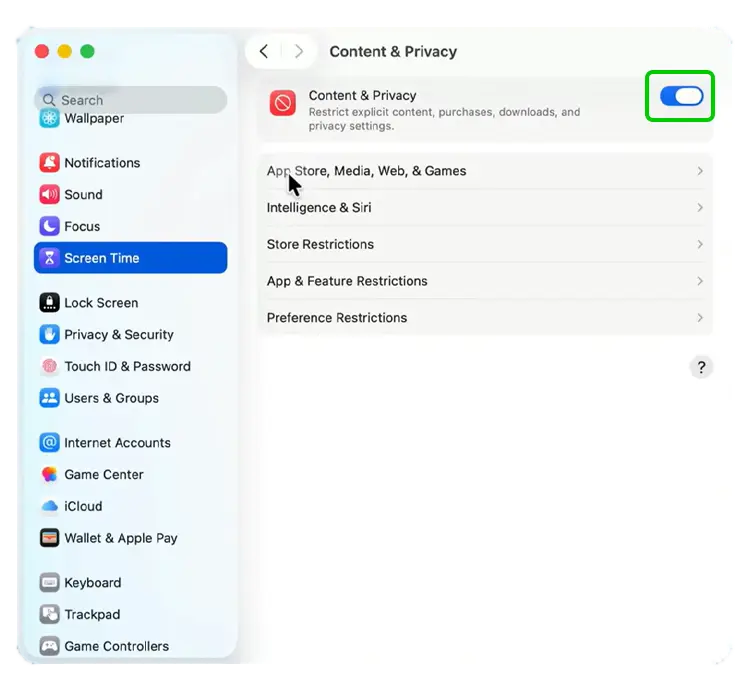
Task: Click the Touch ID fingerprint icon
Action: 49,367
